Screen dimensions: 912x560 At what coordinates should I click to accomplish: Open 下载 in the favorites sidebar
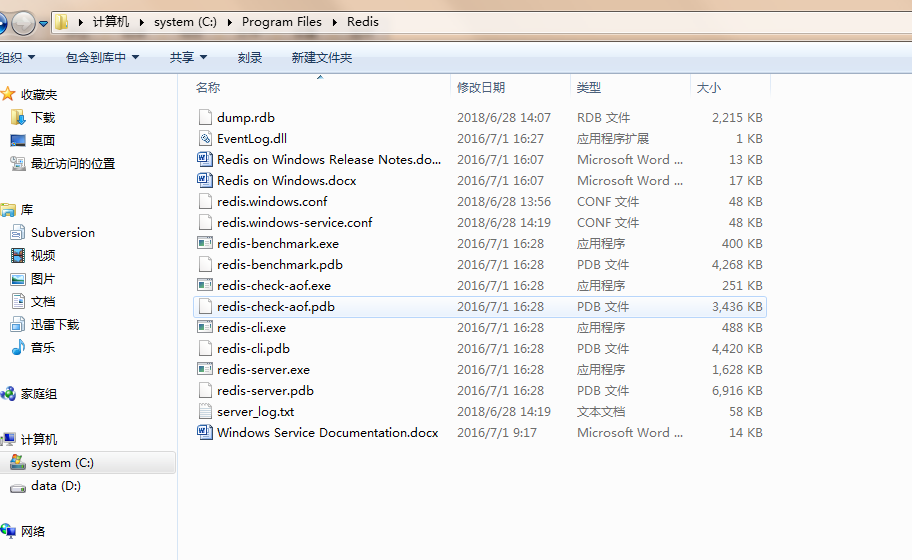tap(43, 118)
